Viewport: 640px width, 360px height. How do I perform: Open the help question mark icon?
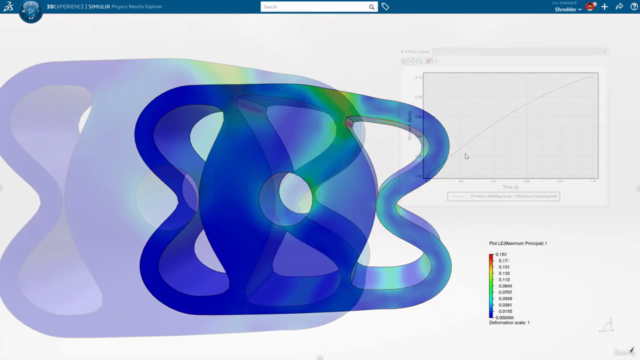click(634, 7)
